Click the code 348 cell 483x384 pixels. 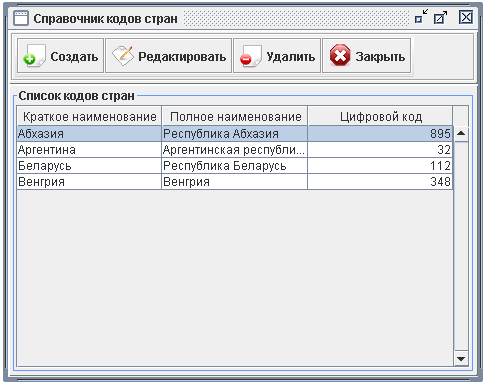coord(380,182)
